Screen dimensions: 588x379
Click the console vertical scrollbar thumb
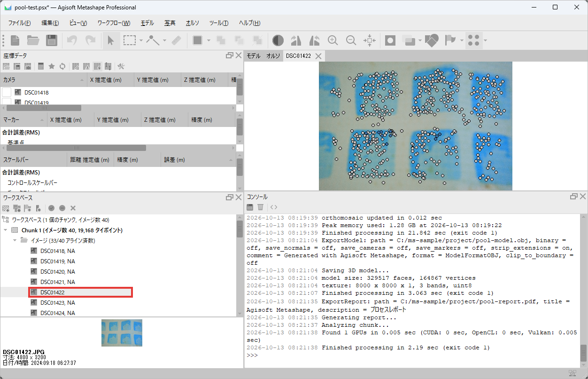583,352
